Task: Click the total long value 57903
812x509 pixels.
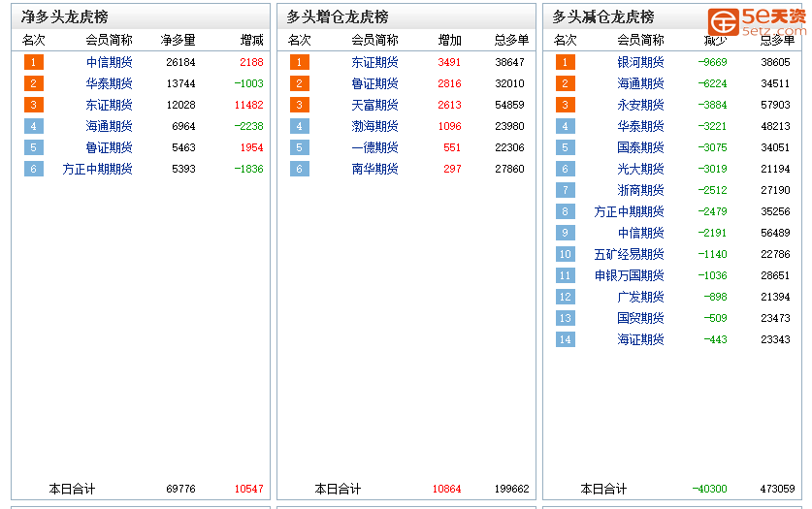Action: 775,105
